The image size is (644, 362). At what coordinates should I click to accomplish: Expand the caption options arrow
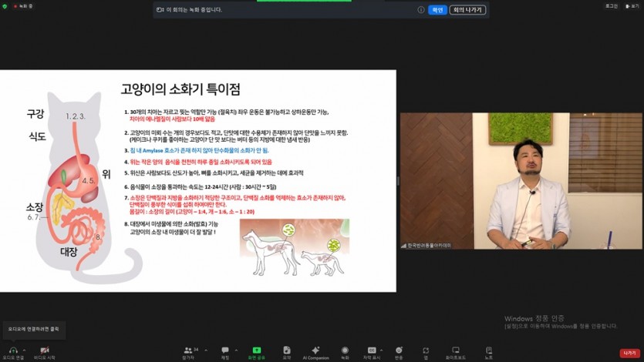click(x=381, y=350)
